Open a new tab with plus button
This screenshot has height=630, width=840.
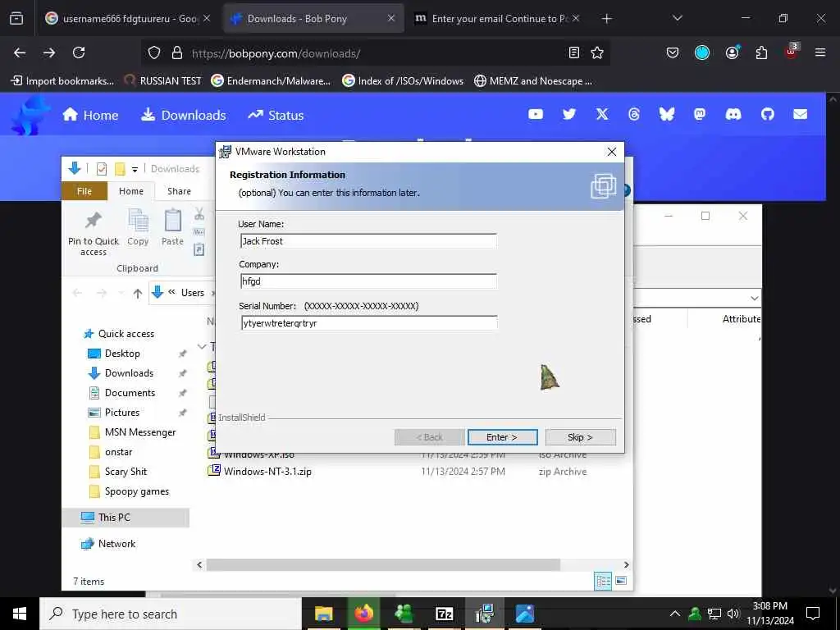606,19
